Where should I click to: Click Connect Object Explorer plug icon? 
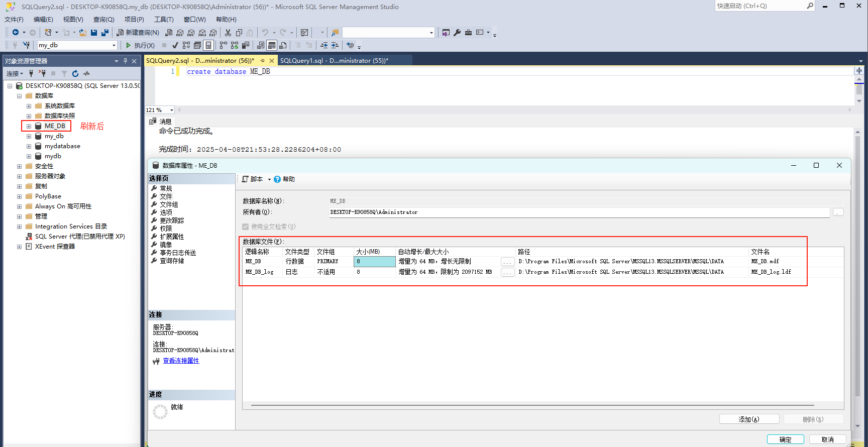(31, 73)
